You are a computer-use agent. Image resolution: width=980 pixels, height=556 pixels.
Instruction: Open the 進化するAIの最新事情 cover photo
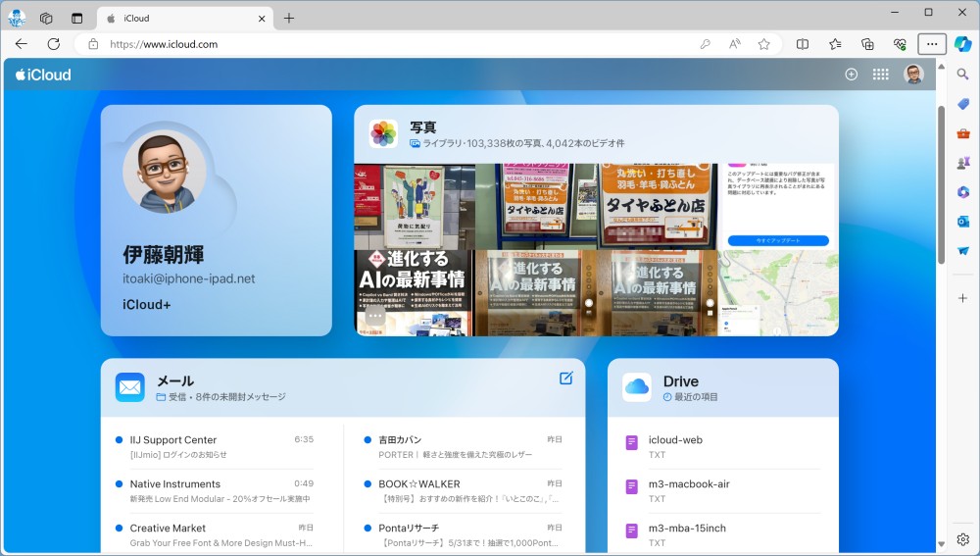click(415, 292)
